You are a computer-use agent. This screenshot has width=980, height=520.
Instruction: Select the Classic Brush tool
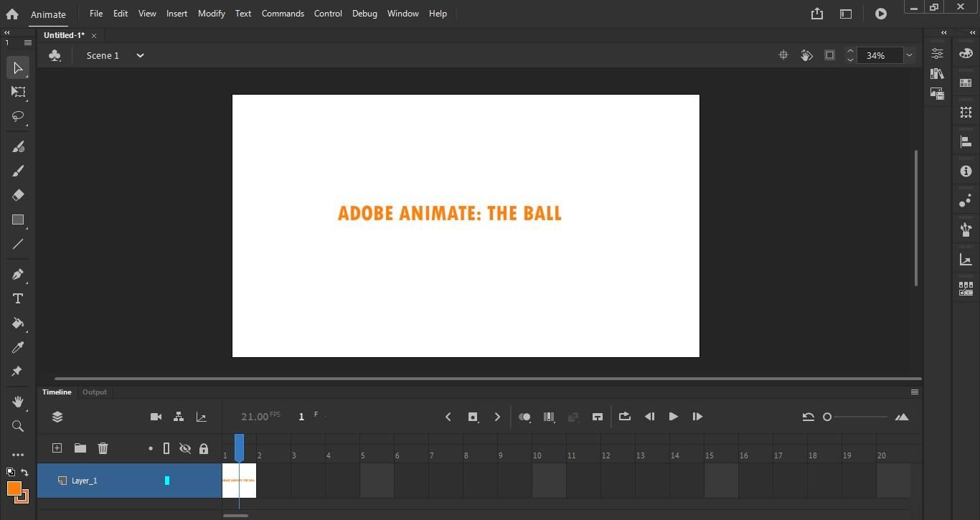click(19, 171)
